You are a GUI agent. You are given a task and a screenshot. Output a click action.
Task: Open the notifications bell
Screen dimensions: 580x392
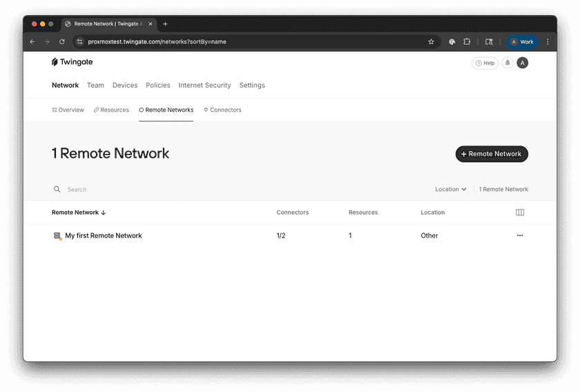tap(507, 63)
